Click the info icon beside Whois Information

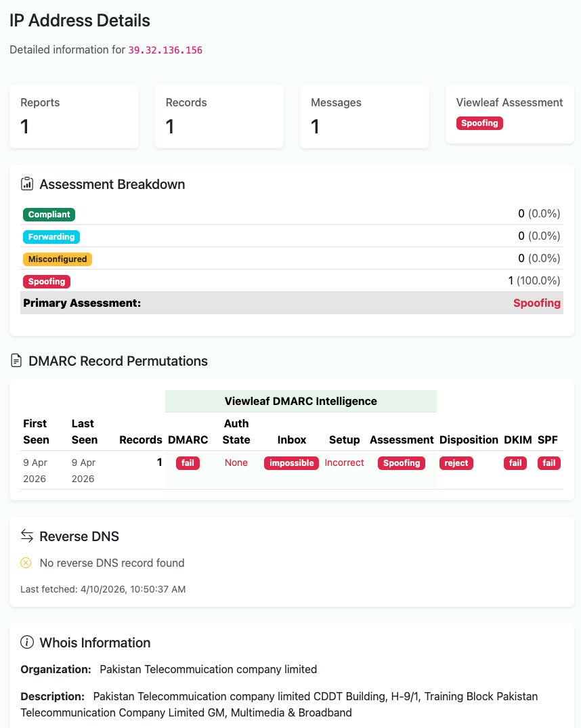pos(26,642)
